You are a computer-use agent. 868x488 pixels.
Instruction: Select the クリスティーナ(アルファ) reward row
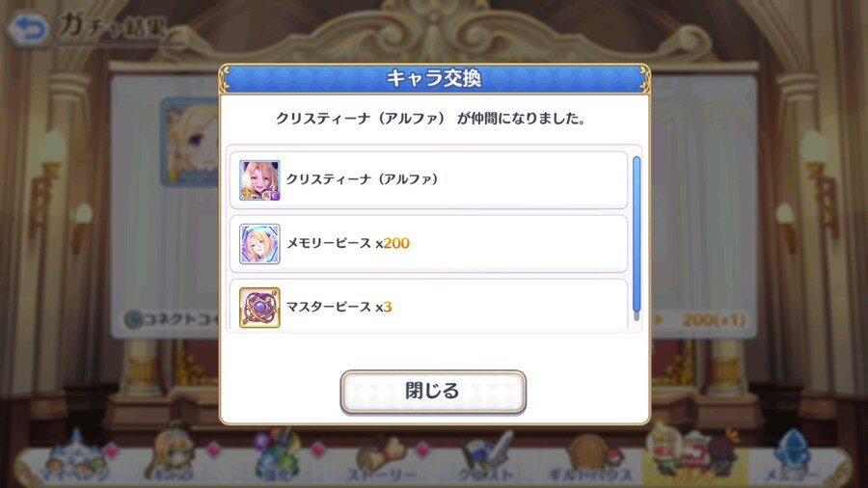[x=428, y=180]
